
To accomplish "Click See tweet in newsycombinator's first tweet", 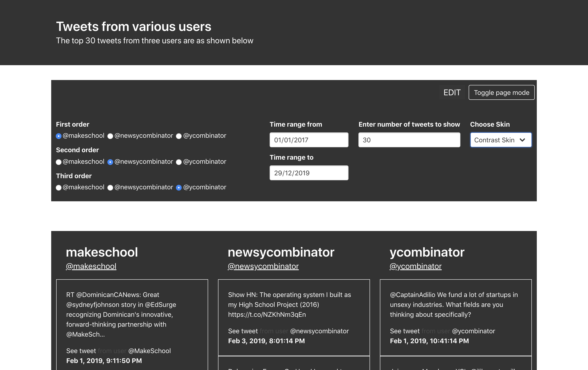I will click(x=243, y=331).
